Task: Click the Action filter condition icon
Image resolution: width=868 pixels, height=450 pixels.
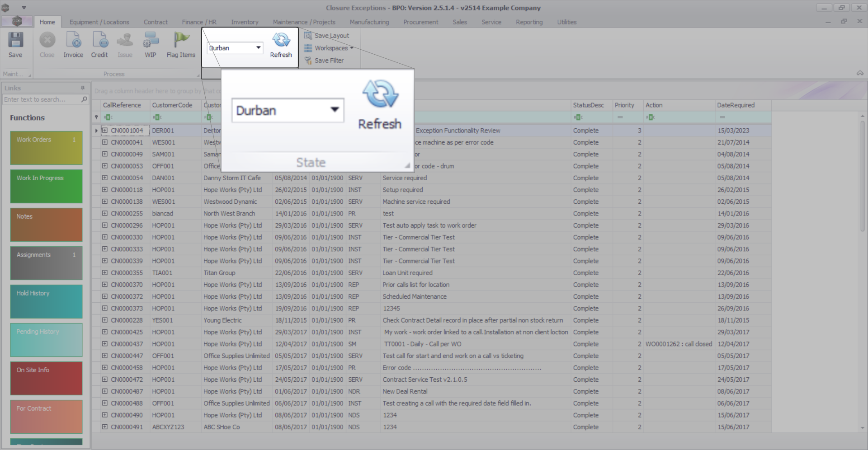Action: tap(651, 117)
